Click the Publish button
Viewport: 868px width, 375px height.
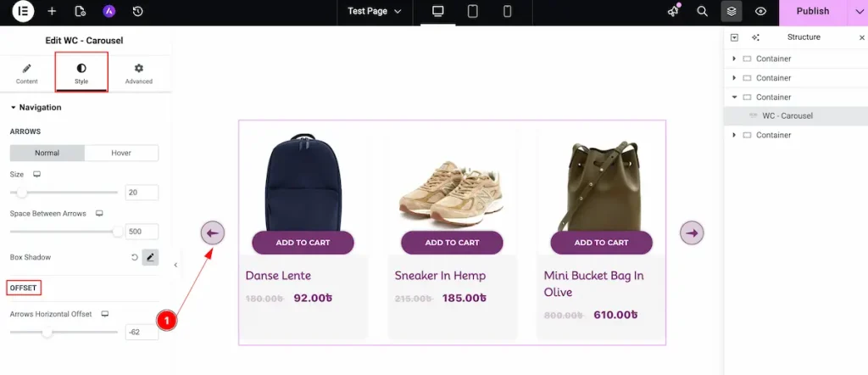(812, 12)
